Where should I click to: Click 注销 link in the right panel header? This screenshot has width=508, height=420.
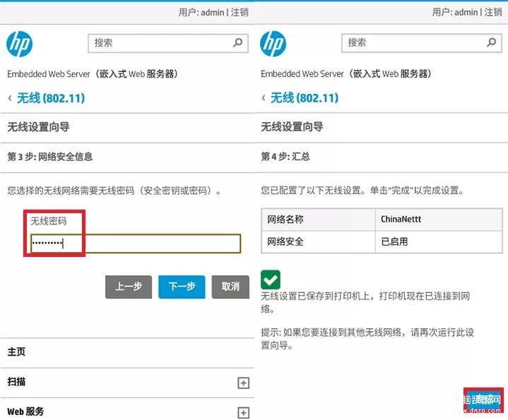(493, 12)
